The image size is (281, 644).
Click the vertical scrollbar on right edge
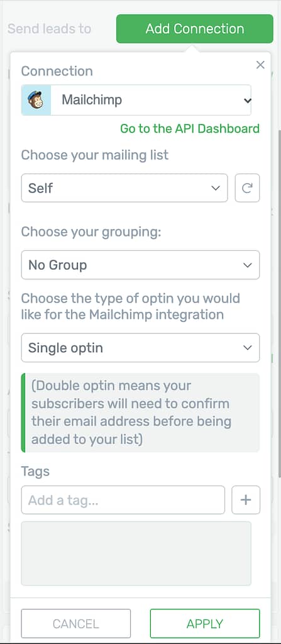279,304
